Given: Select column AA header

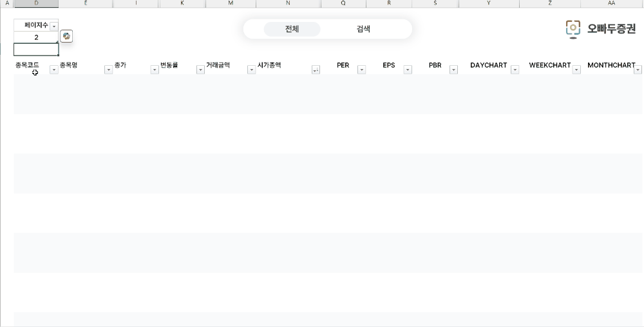Looking at the screenshot, I should [612, 3].
